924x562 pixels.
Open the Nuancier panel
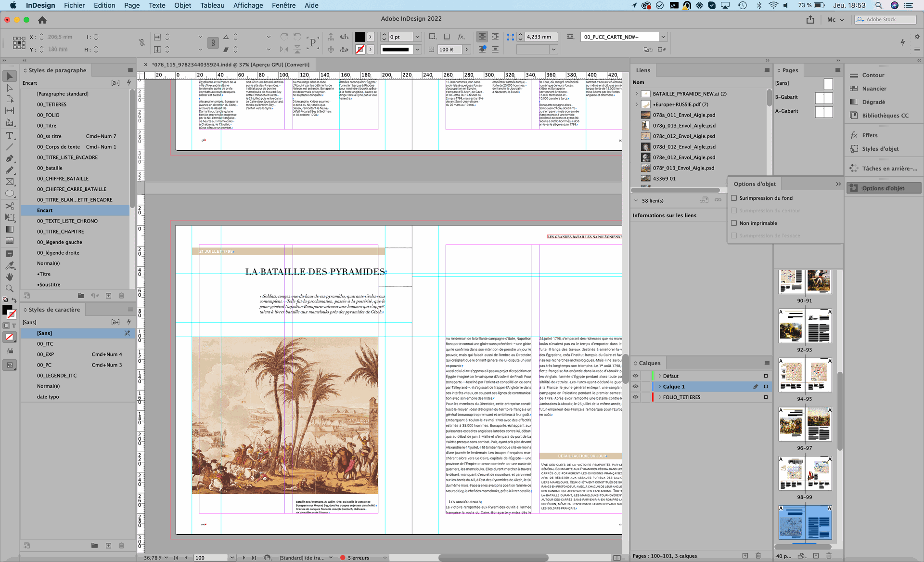[x=874, y=89]
